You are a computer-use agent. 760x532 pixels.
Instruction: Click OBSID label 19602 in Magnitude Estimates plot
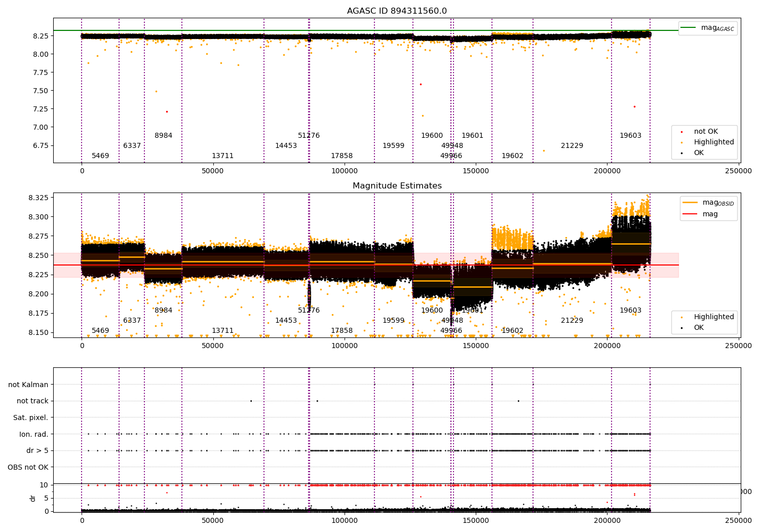513,330
